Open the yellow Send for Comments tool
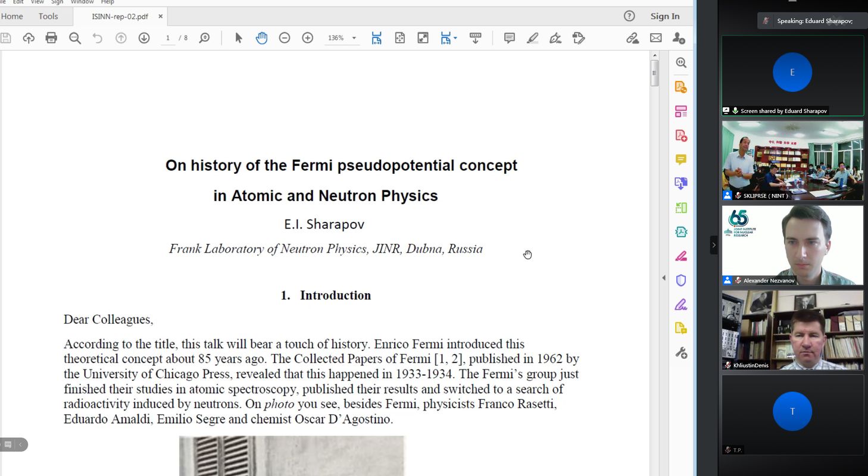868x476 pixels. click(x=681, y=328)
